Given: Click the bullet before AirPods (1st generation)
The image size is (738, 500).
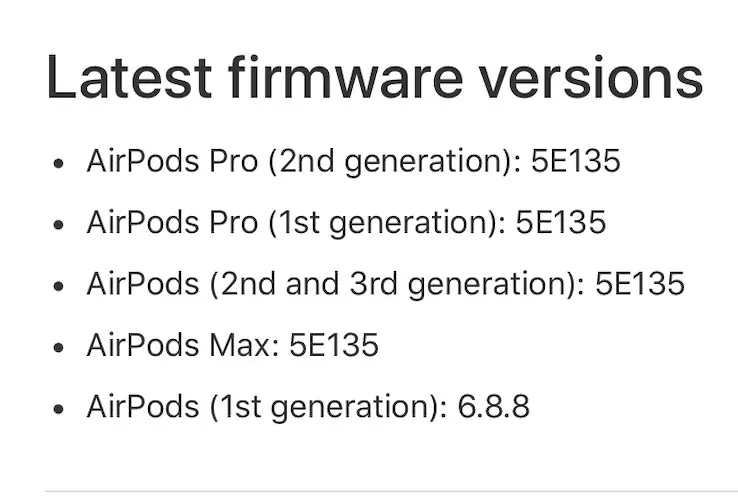Looking at the screenshot, I should click(x=60, y=409).
